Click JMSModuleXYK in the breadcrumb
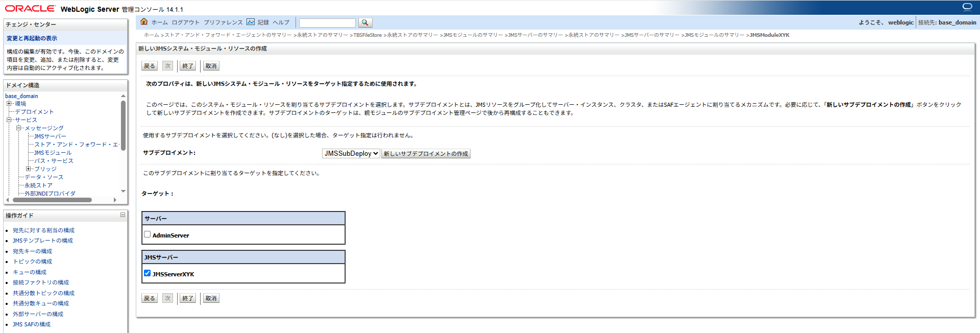 769,35
